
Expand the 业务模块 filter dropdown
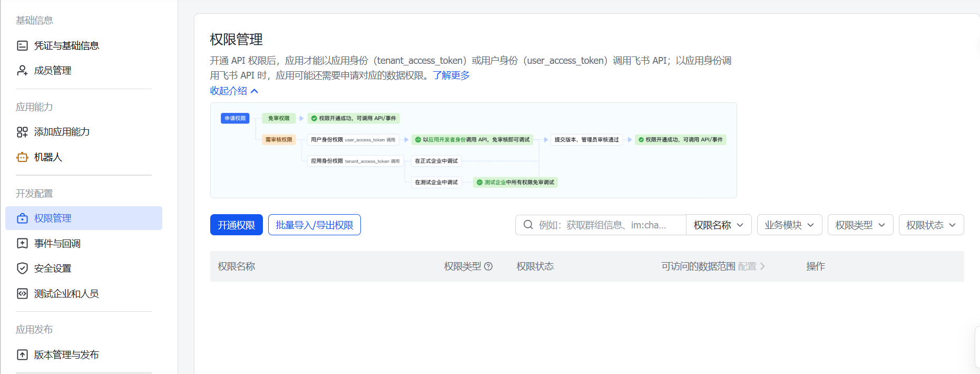tap(789, 225)
